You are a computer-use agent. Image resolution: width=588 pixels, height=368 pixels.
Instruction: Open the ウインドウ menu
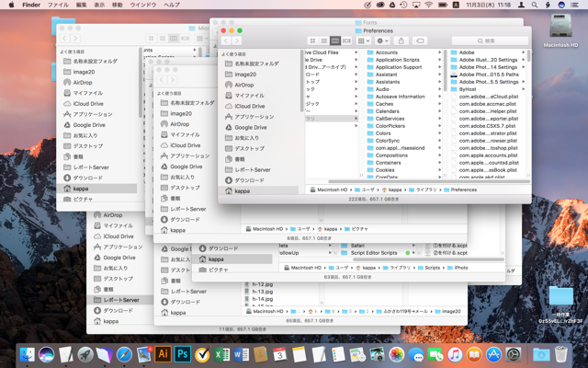[143, 5]
